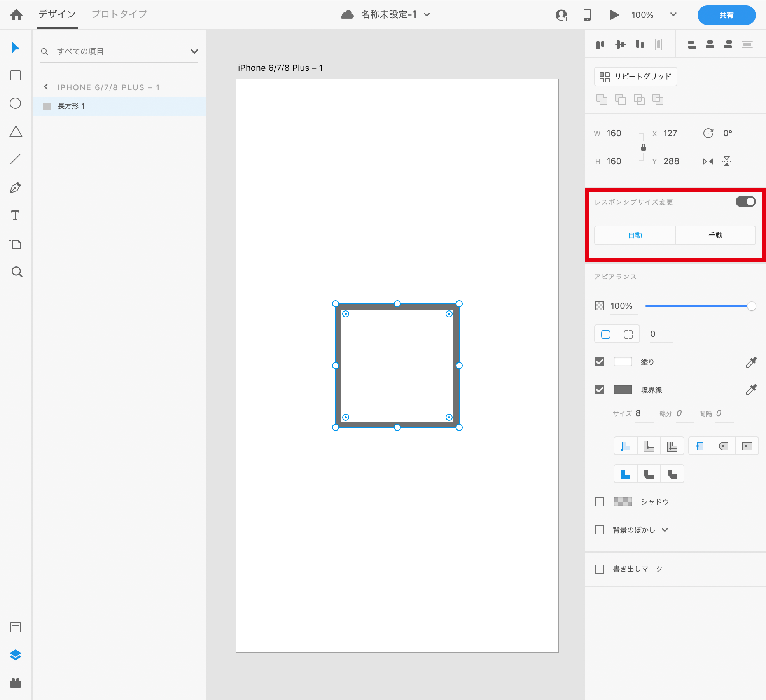Select different radius per corner

tap(628, 334)
